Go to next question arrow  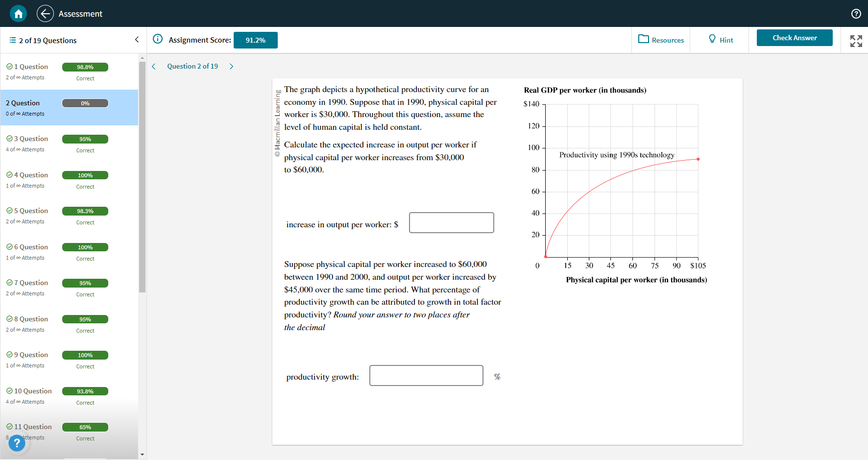pos(232,67)
